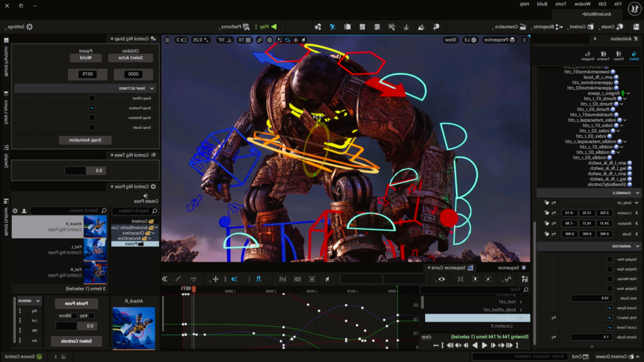Open the Tools menu
The width and height of the screenshot is (644, 362).
pos(560,4)
